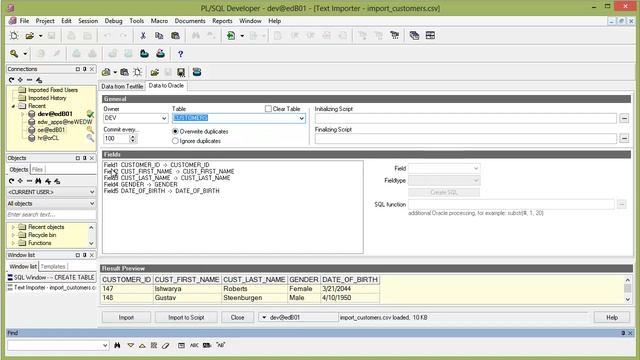Enable the Clear Table checkbox
Viewport: 640px width, 360px height.
[x=268, y=109]
